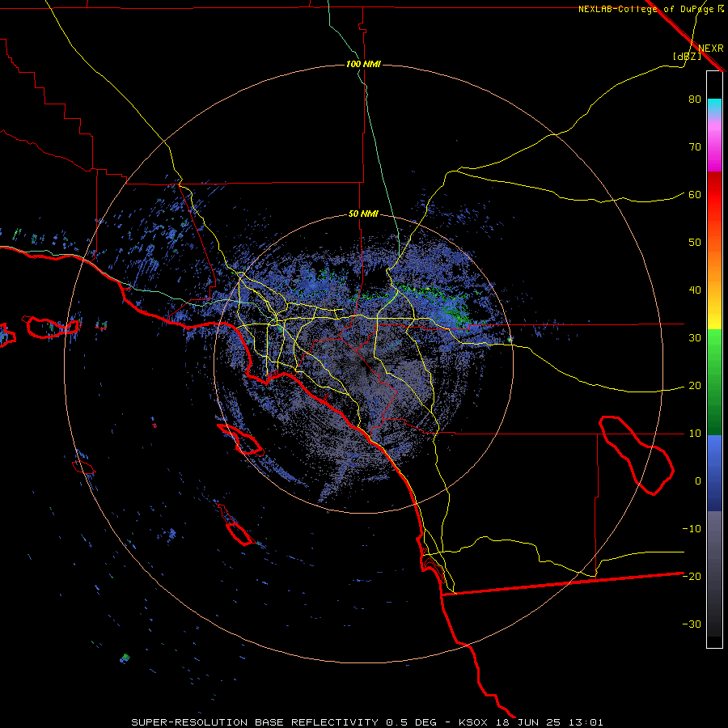Screen dimensions: 728x728
Task: Click the NEXLAB-College of DuPage header text
Action: (x=650, y=9)
